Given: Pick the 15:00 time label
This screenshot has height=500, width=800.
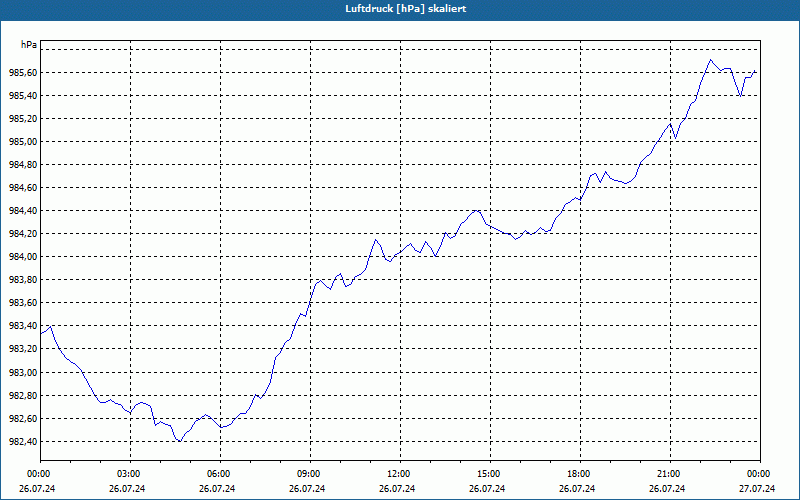Looking at the screenshot, I should (490, 474).
